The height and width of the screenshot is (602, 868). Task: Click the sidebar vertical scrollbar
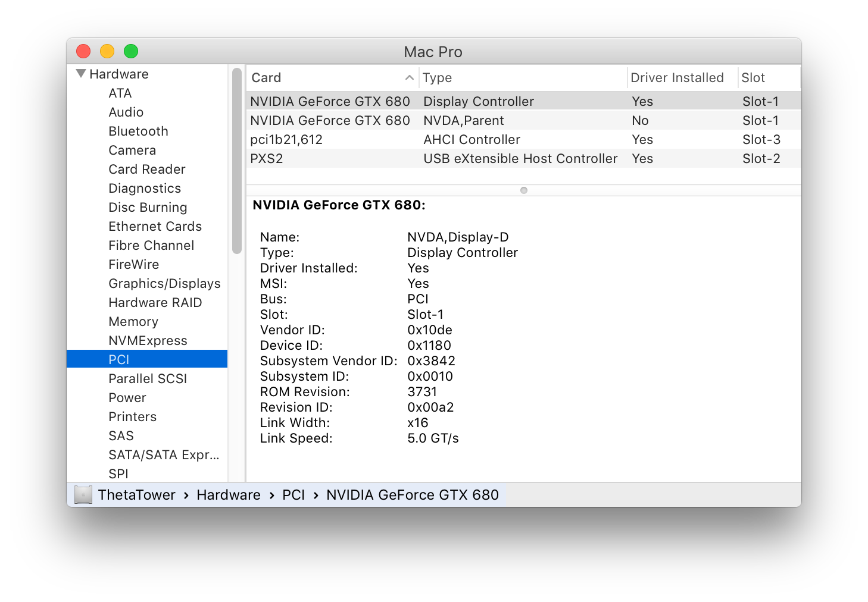[237, 161]
